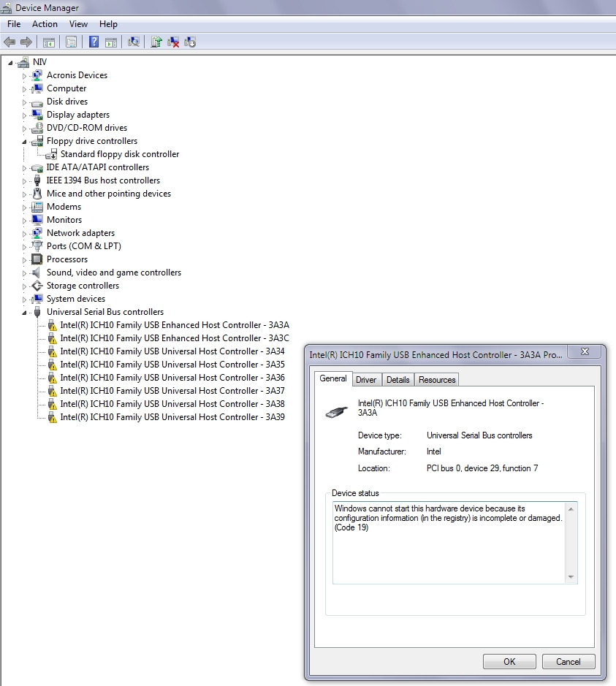Click the Scan for hardware changes icon
Image resolution: width=616 pixels, height=686 pixels.
pos(134,42)
